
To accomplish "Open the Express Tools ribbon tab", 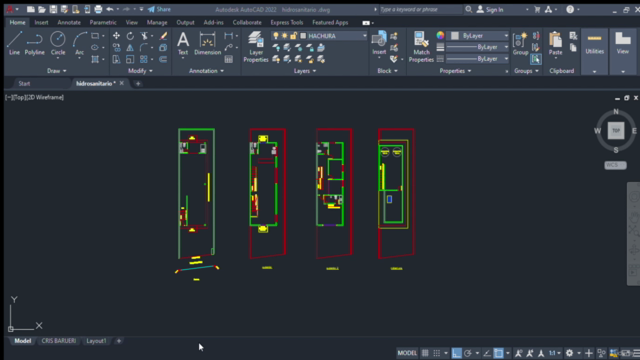I will [287, 22].
